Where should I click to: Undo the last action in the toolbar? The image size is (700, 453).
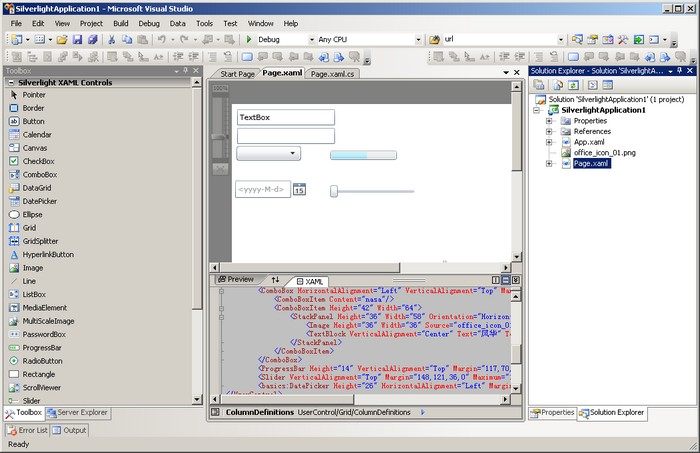[x=162, y=39]
